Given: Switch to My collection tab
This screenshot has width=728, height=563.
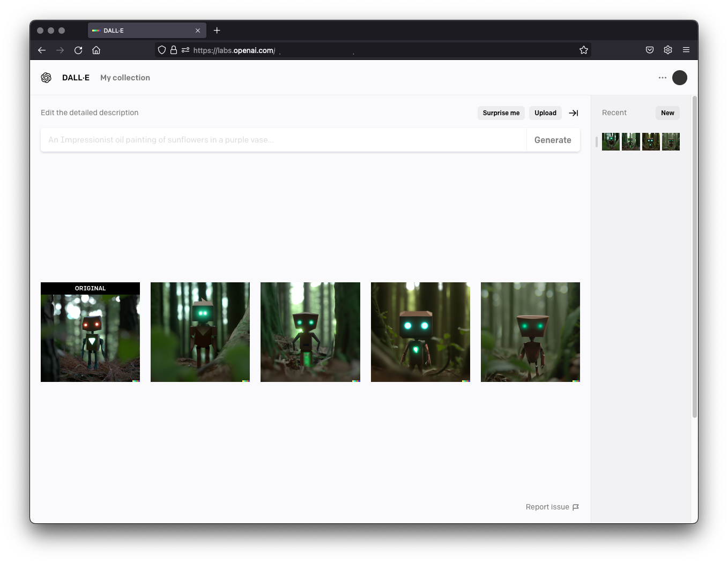Looking at the screenshot, I should [125, 78].
